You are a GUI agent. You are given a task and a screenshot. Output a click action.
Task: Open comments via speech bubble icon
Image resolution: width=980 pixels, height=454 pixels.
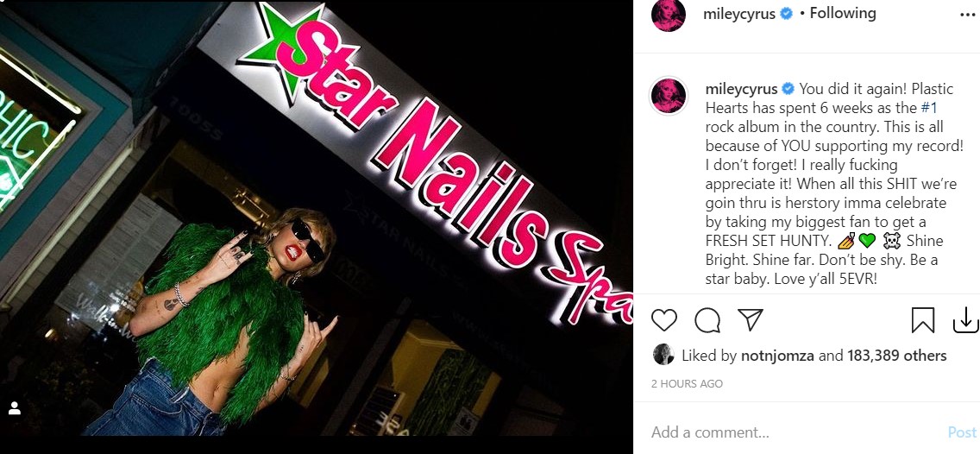click(707, 319)
